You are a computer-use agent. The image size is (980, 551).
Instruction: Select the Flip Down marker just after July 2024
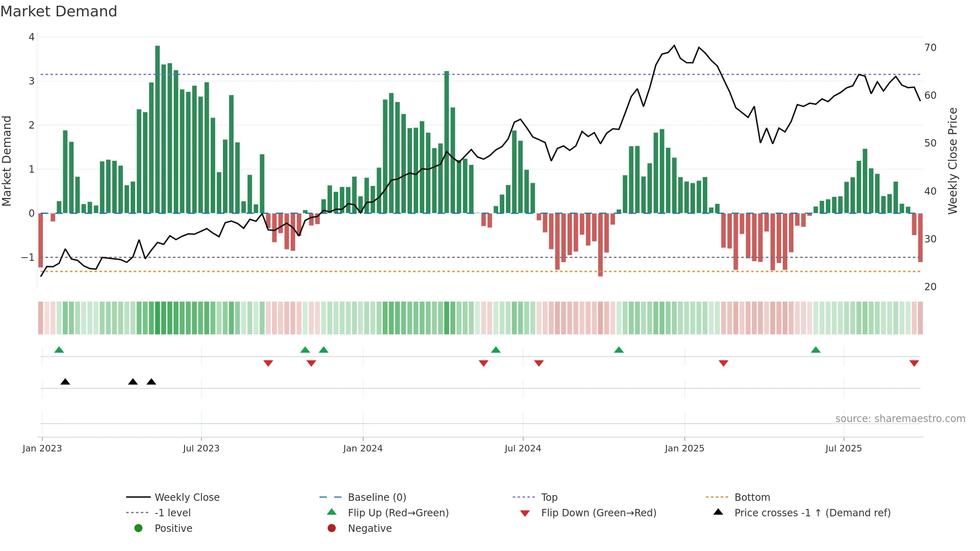coord(539,363)
